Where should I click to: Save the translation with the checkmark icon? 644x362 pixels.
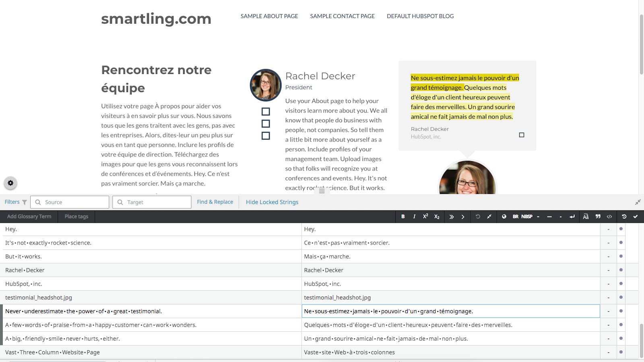click(x=635, y=216)
